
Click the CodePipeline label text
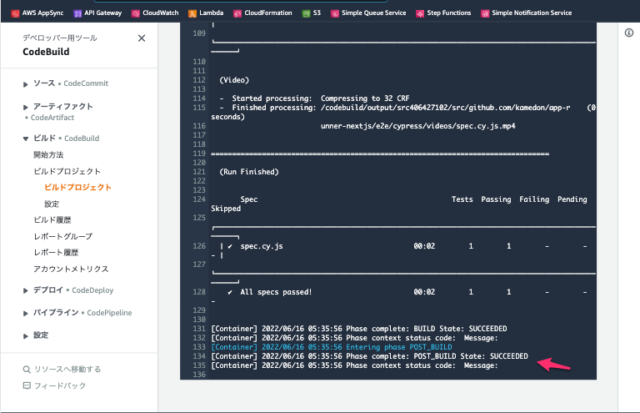tap(109, 313)
